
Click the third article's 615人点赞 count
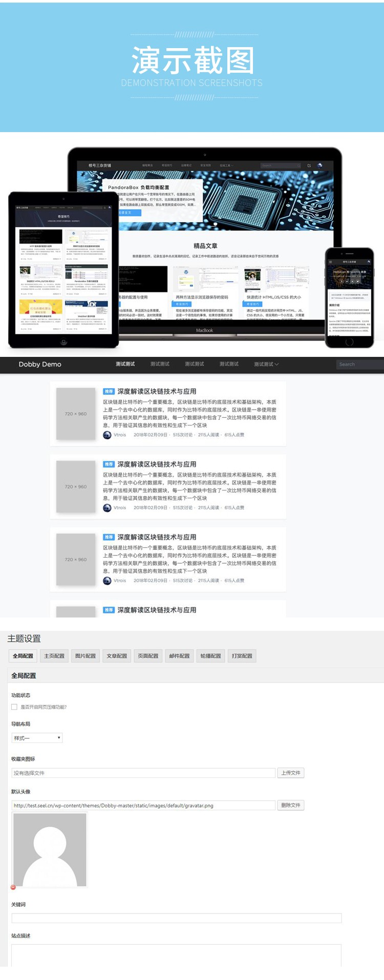(234, 580)
